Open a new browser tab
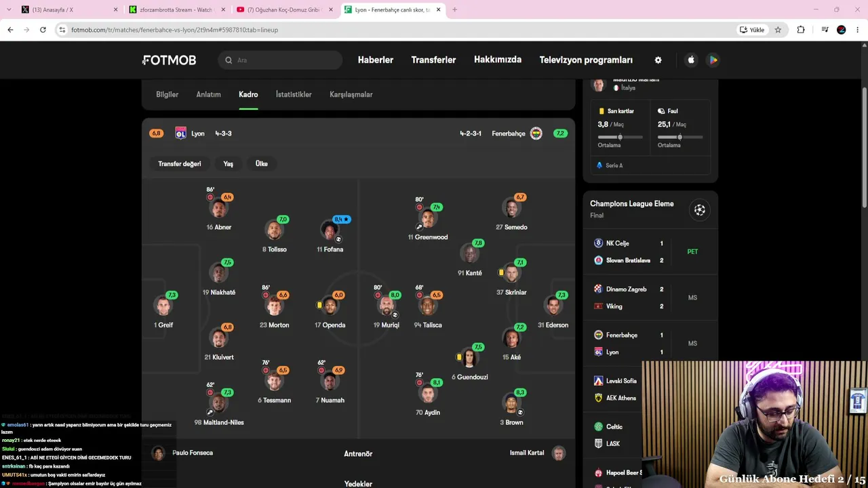 (x=454, y=9)
